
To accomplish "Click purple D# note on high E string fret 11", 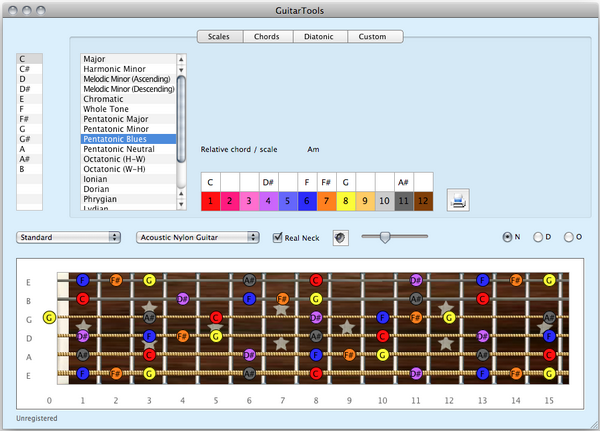I will click(416, 280).
